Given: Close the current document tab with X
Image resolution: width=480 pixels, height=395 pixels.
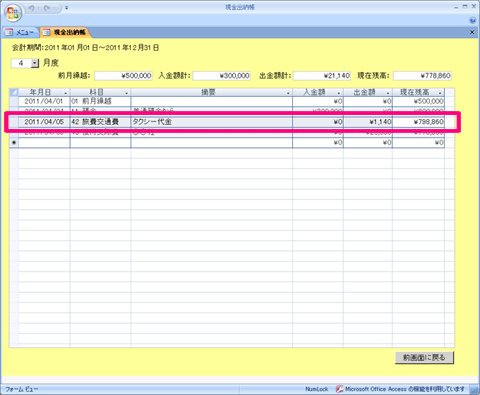Looking at the screenshot, I should (472, 32).
